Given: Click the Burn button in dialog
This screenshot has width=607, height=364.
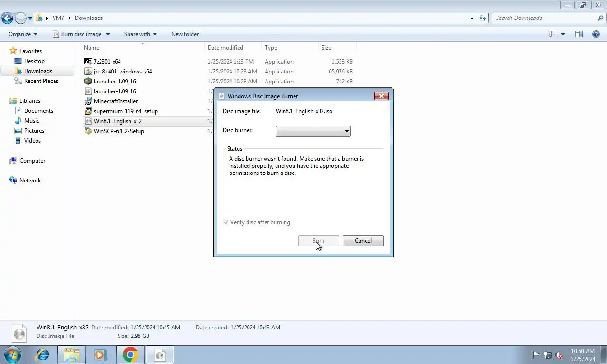Looking at the screenshot, I should [x=318, y=241].
